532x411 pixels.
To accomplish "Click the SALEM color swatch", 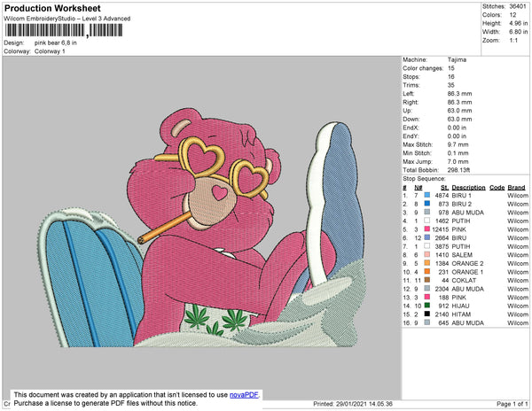I will [x=426, y=254].
